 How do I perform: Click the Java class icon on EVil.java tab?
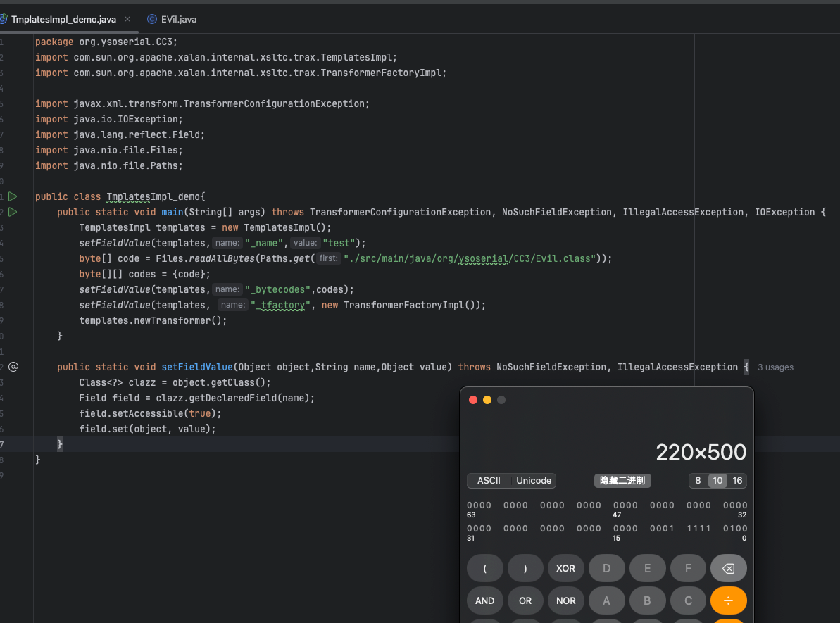coord(152,19)
